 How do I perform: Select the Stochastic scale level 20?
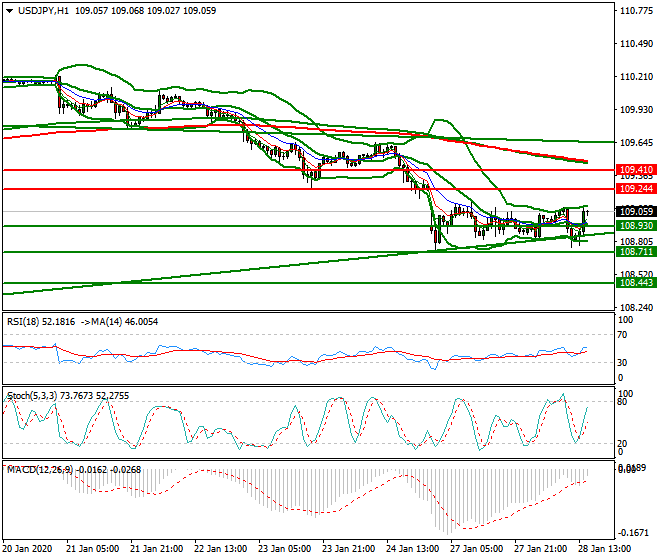pos(622,443)
